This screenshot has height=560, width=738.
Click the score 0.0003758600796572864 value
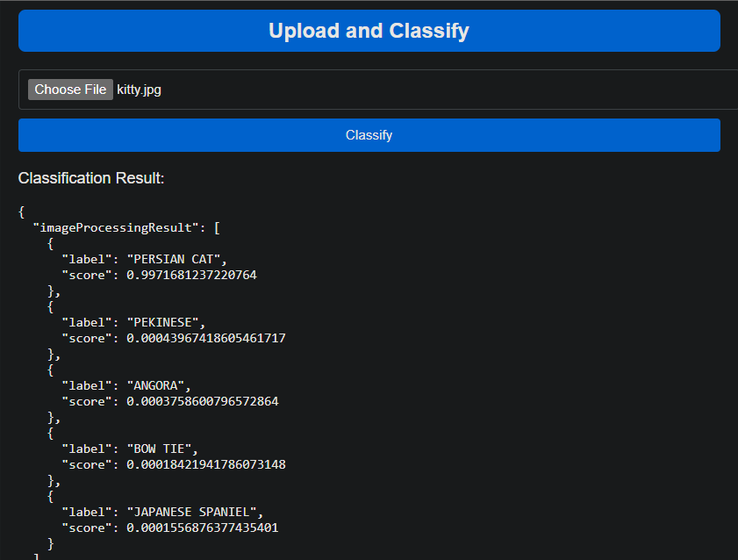point(203,401)
